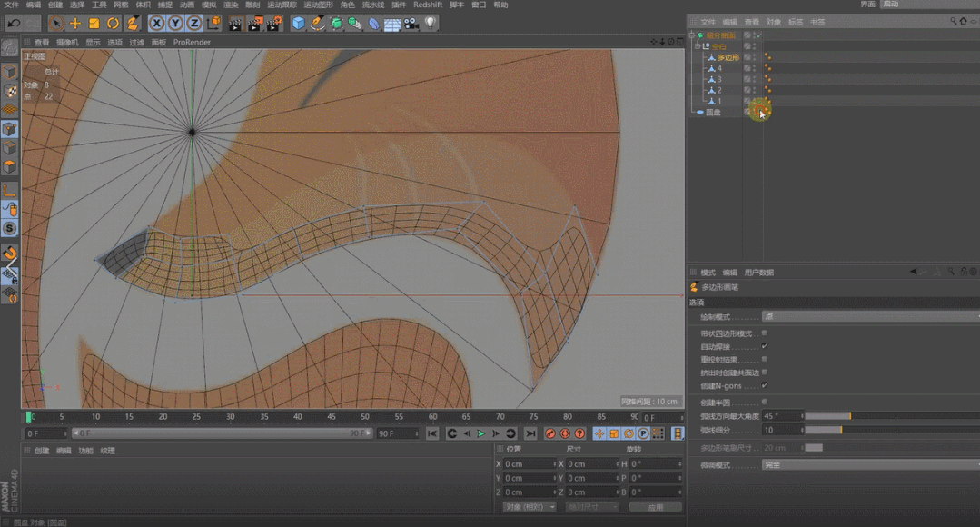Open the 渲染 menu
Viewport: 980px width, 527px height.
point(231,5)
